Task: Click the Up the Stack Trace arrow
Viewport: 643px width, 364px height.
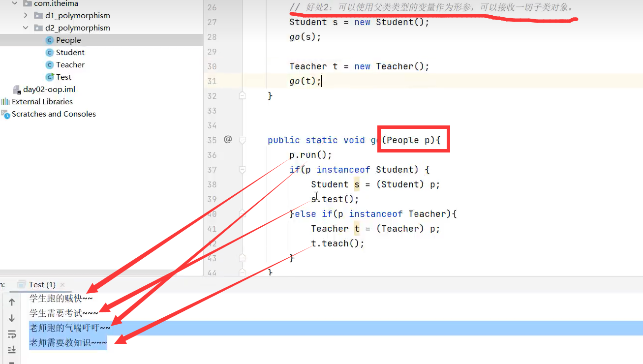Action: (12, 302)
